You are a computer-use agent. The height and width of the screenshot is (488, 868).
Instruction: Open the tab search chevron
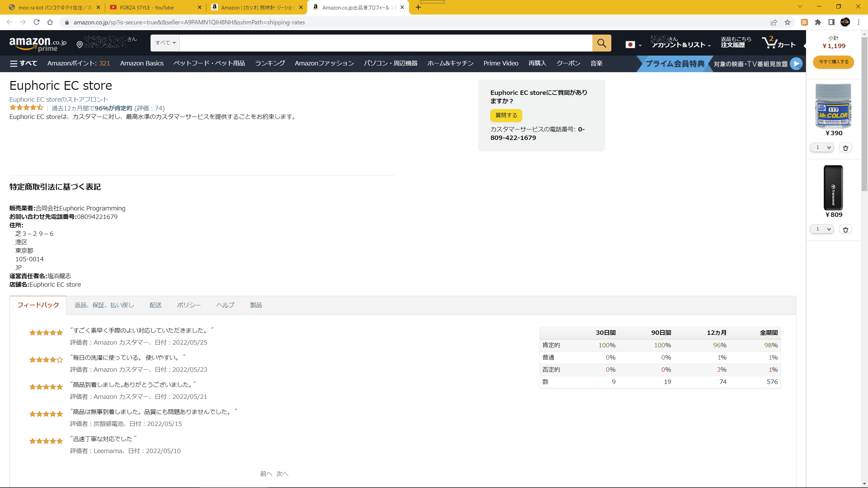(x=800, y=6)
